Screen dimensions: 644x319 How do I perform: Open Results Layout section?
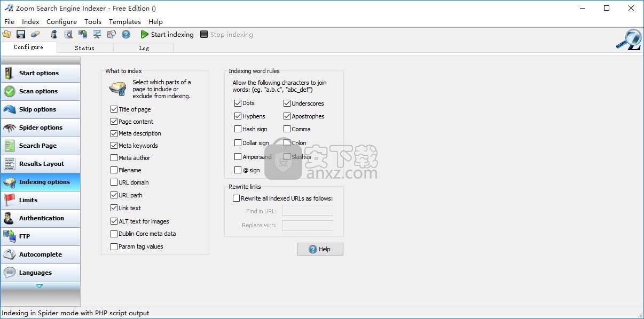pos(41,164)
